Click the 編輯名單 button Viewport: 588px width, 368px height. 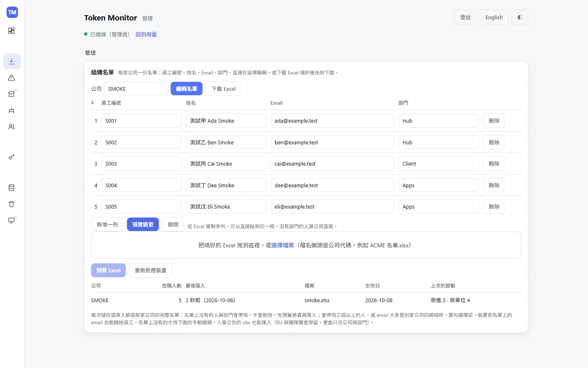point(187,89)
